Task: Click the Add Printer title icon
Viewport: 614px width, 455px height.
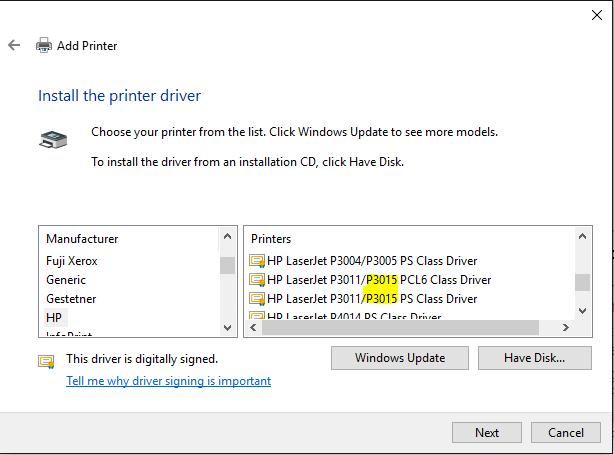Action: 43,45
